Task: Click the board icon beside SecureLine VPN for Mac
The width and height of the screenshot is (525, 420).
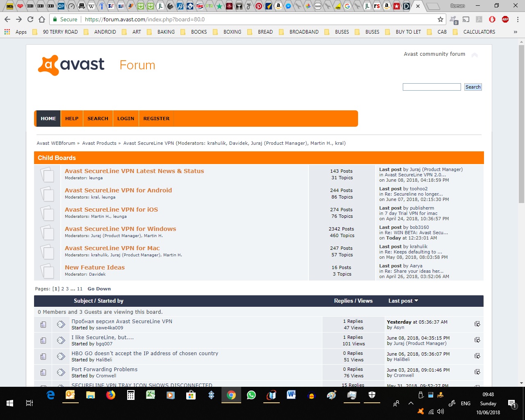Action: point(48,252)
